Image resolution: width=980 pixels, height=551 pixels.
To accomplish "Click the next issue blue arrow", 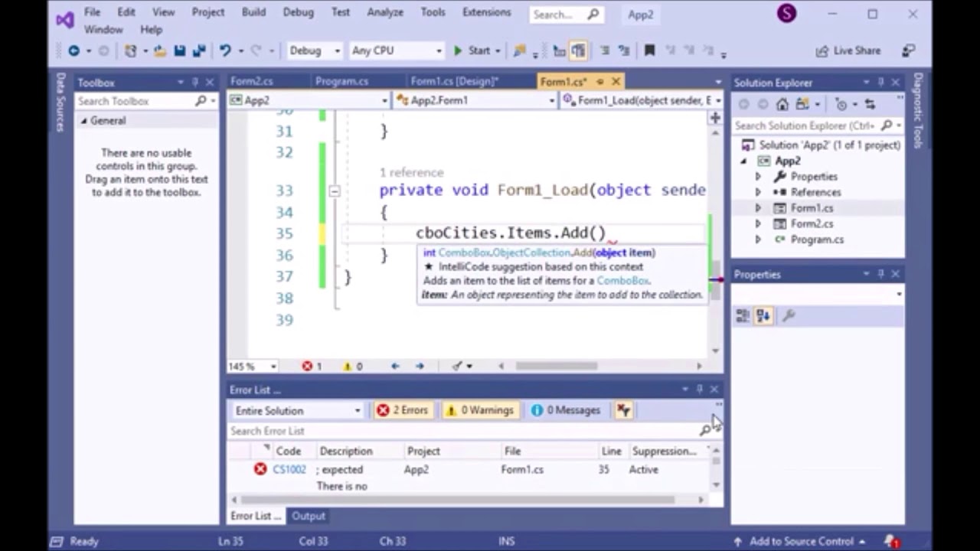I will point(420,366).
